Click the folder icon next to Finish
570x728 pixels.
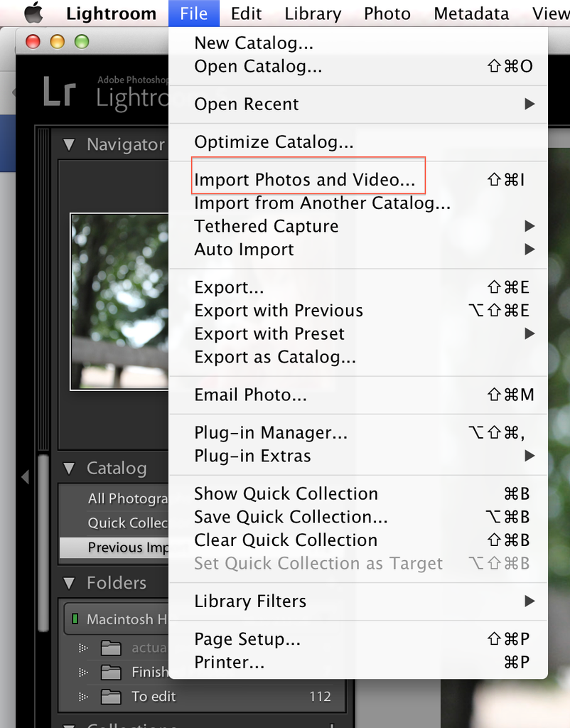click(111, 671)
